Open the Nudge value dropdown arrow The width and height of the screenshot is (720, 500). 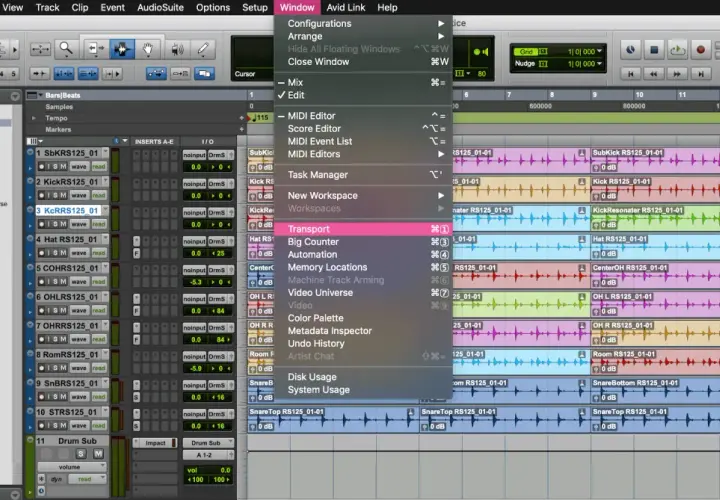(x=599, y=63)
